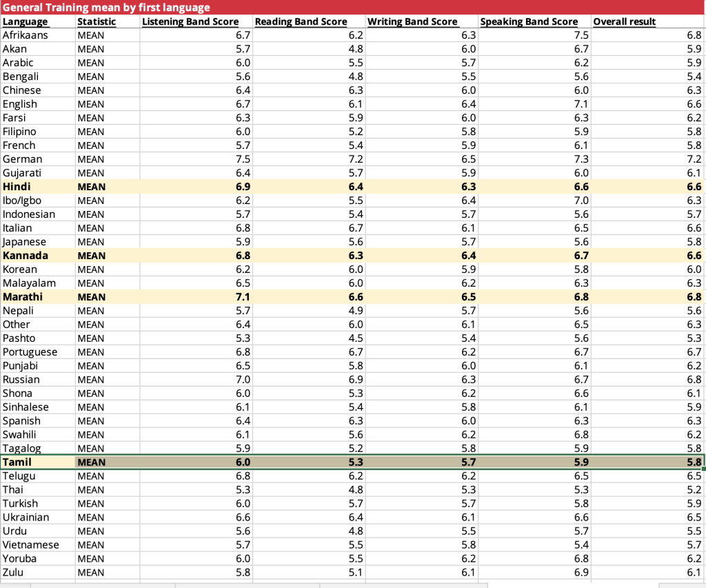Screen dimensions: 706x588
Task: Click the Reading Band Score header
Action: [301, 21]
